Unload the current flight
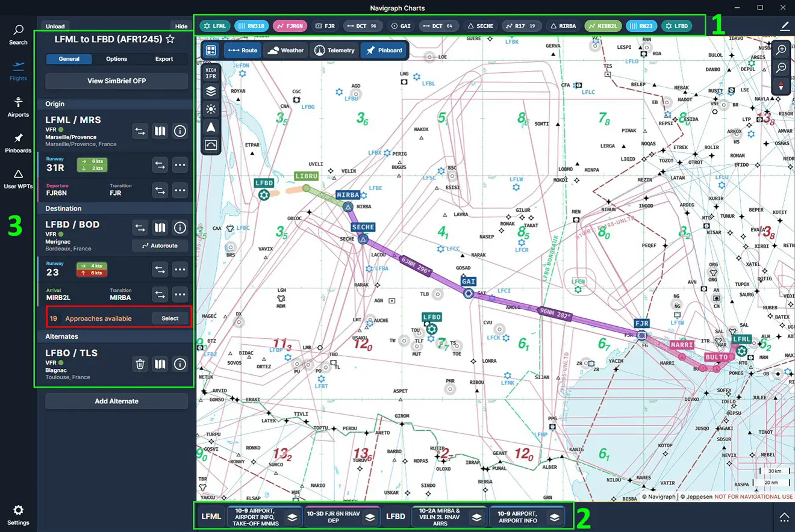 coord(55,26)
